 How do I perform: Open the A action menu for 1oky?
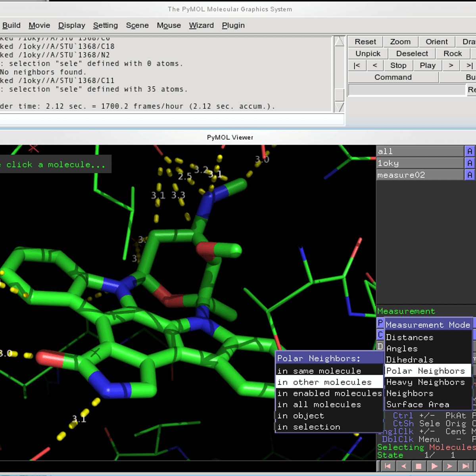point(470,163)
